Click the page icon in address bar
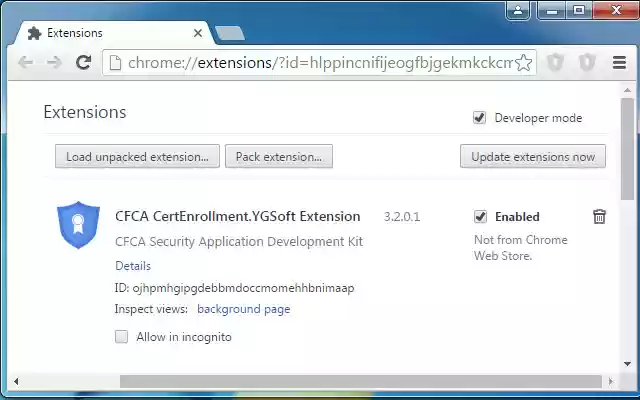The width and height of the screenshot is (640, 400). [x=116, y=63]
